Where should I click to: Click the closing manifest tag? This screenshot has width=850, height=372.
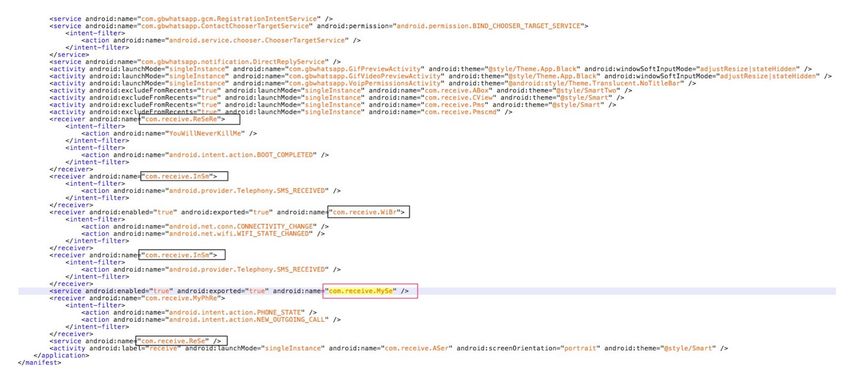[x=40, y=362]
